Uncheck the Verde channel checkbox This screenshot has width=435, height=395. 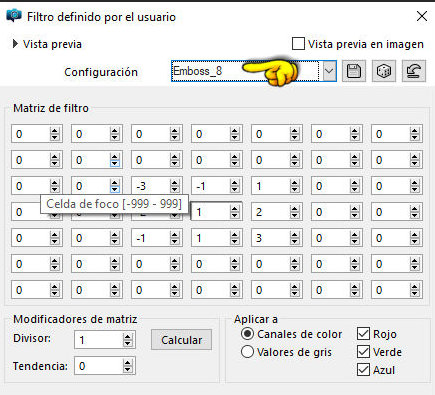363,352
